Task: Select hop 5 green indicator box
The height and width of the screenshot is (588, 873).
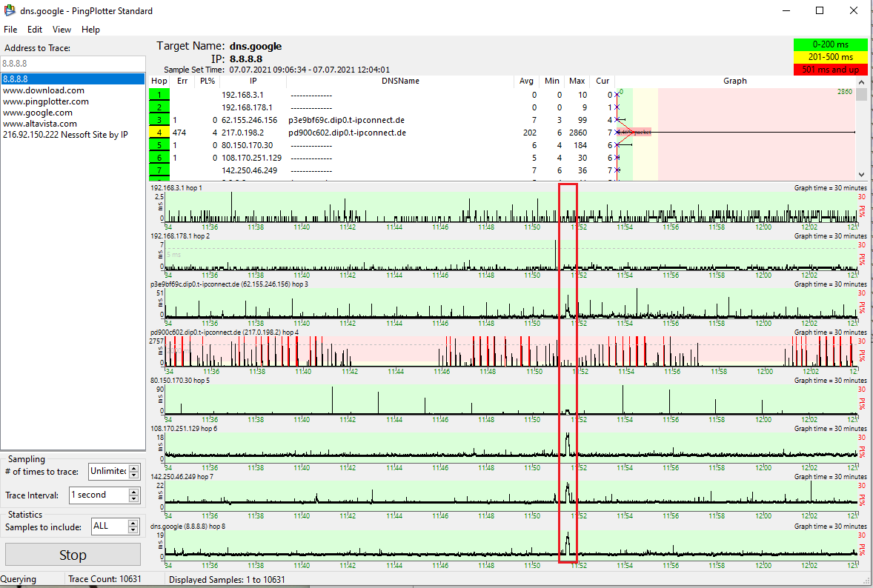Action: tap(159, 145)
